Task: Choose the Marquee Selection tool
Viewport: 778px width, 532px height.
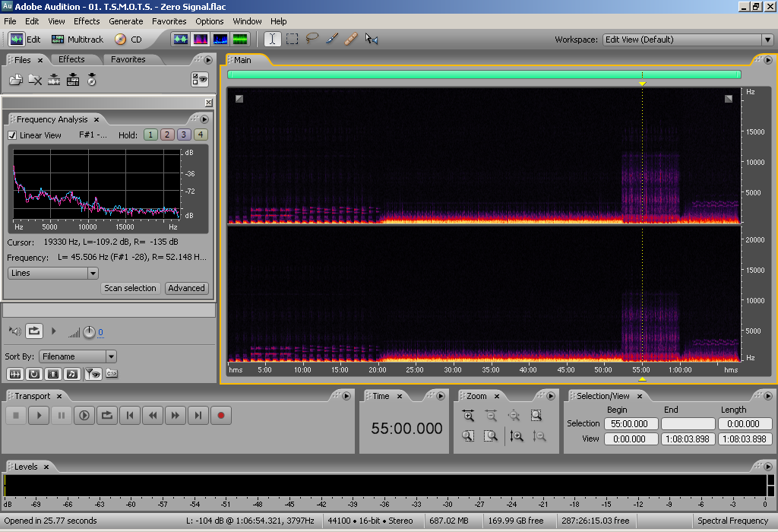Action: (293, 40)
